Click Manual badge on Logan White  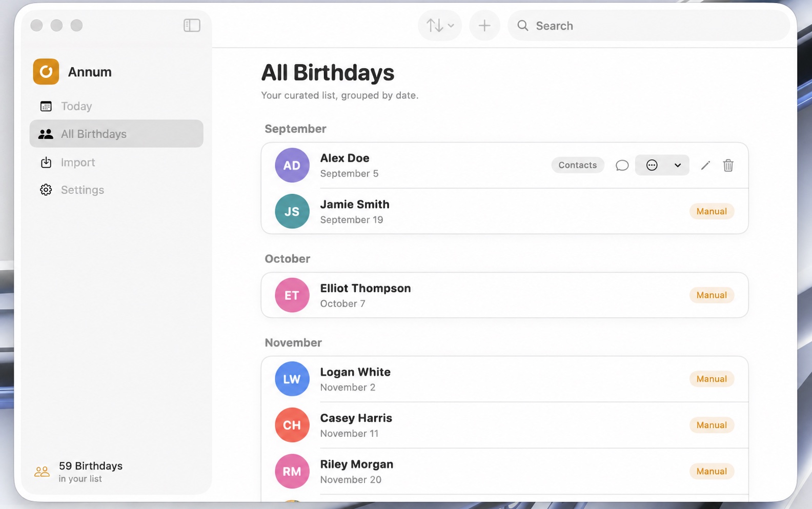(712, 379)
